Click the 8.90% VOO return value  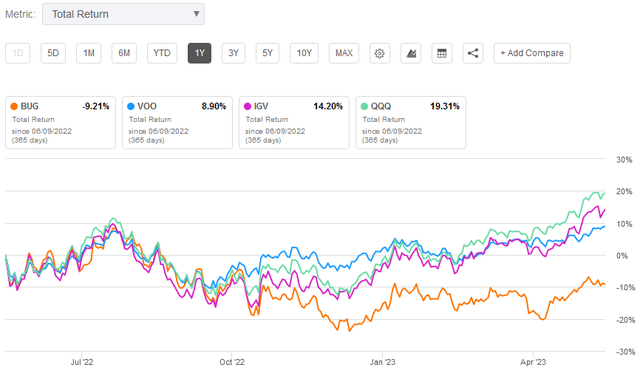coord(214,107)
